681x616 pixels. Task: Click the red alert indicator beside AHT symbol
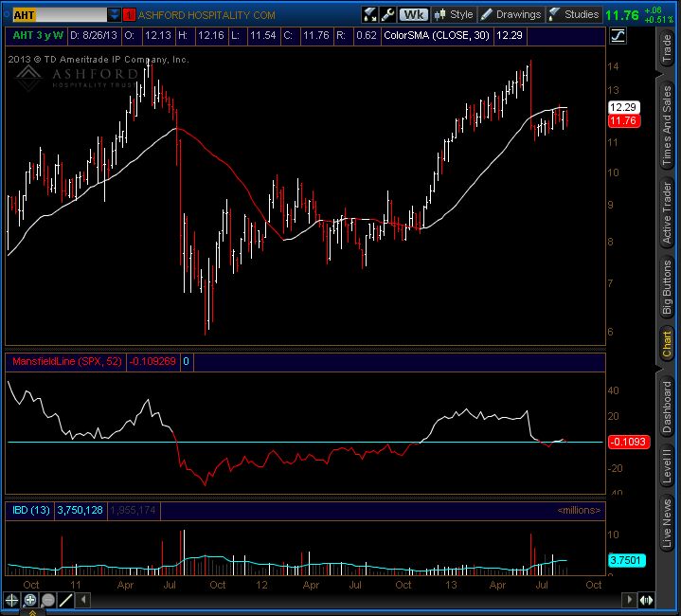[x=129, y=15]
